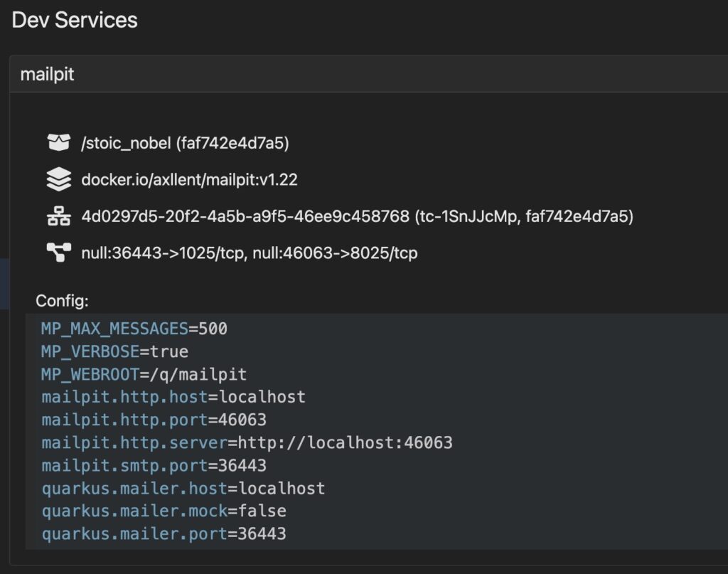Select network ID 4d0297d5-20f2-4a5b-a9f5-46ee9c458768
This screenshot has width=728, height=574.
point(245,216)
